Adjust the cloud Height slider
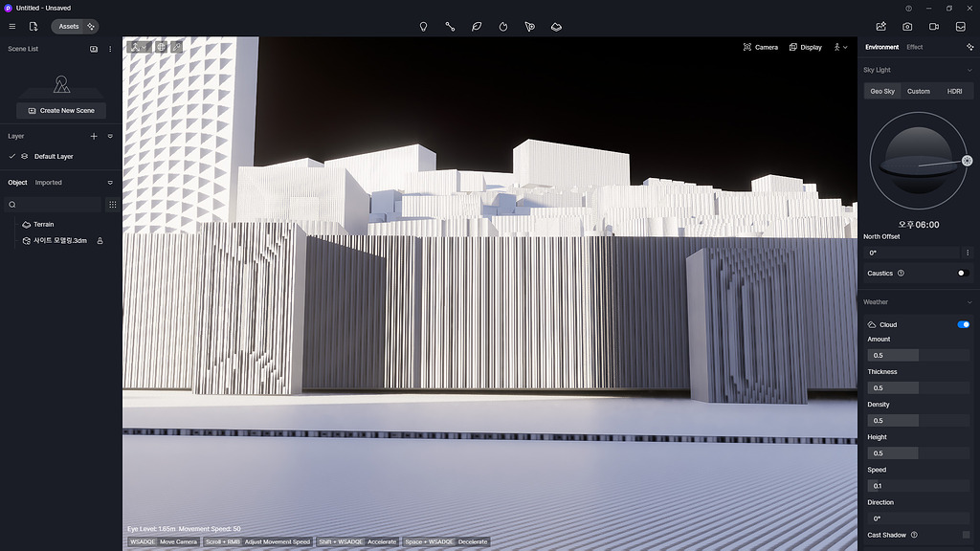Viewport: 980px width, 551px height. click(918, 452)
